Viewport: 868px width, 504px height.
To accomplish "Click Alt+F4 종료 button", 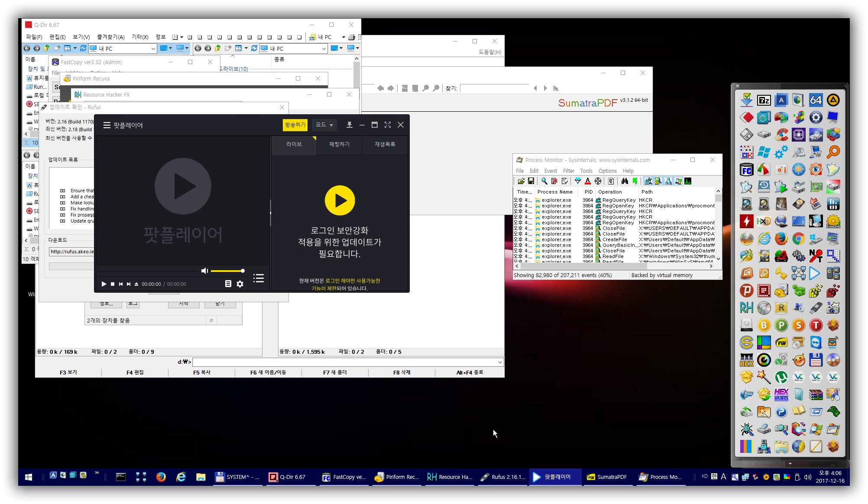I will click(x=470, y=372).
